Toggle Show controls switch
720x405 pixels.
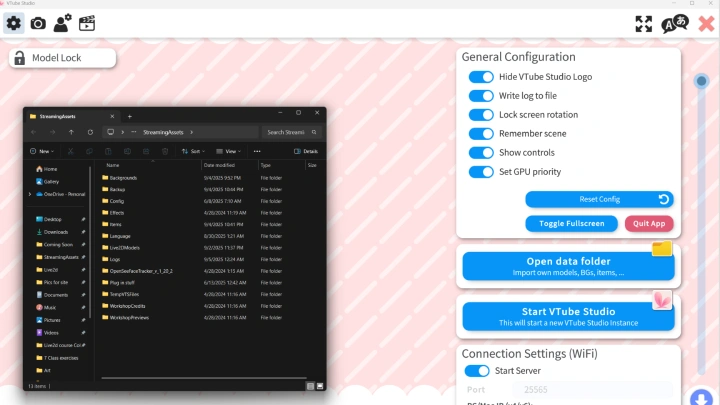click(481, 152)
